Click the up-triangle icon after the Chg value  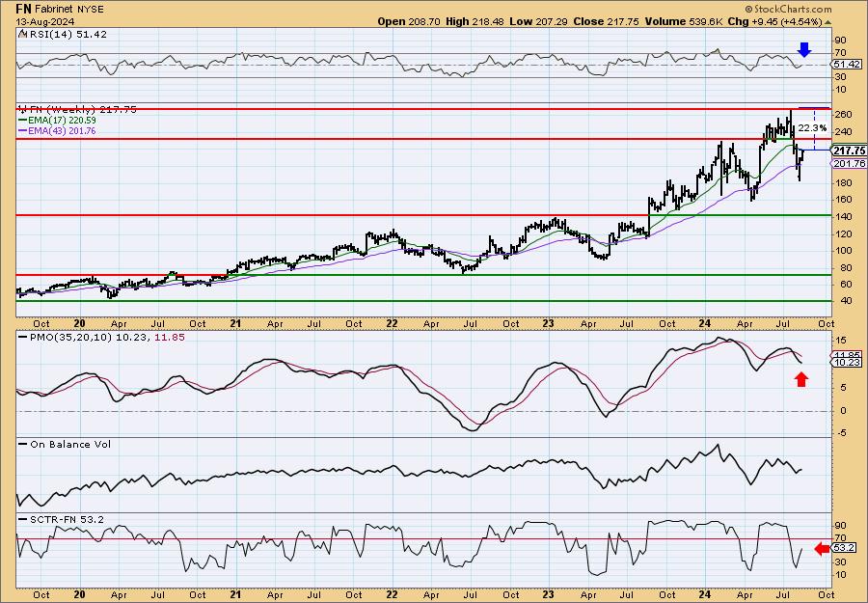click(827, 22)
